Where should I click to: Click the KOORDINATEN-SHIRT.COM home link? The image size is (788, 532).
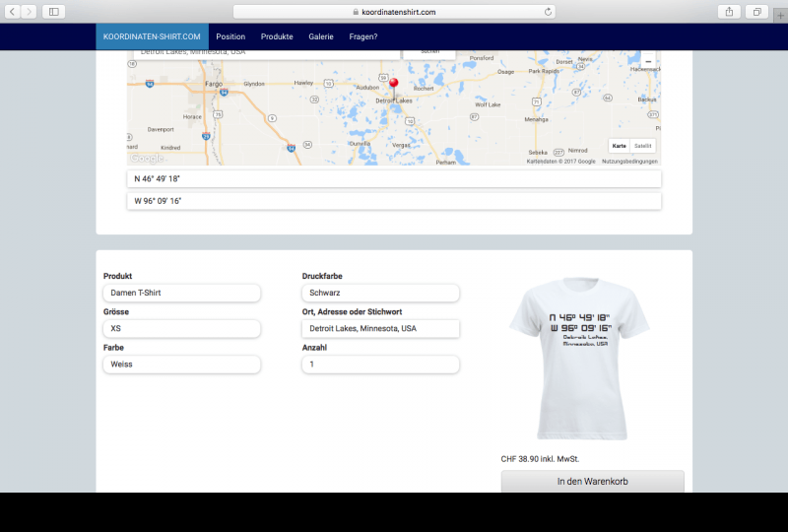click(152, 36)
